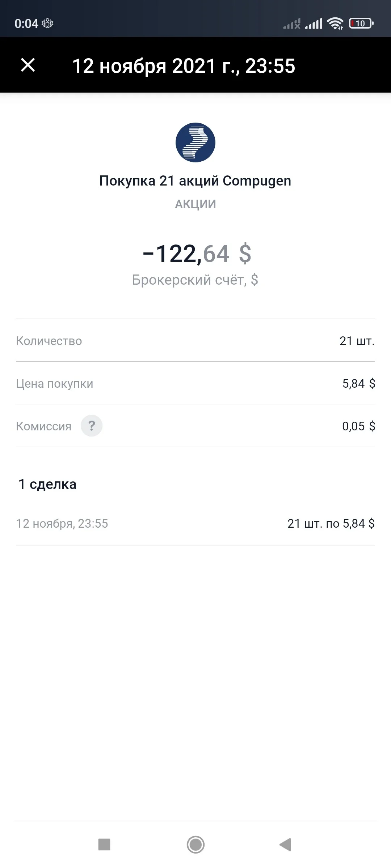The image size is (391, 868).
Task: Tap the −122,64 $ total amount
Action: point(197,253)
